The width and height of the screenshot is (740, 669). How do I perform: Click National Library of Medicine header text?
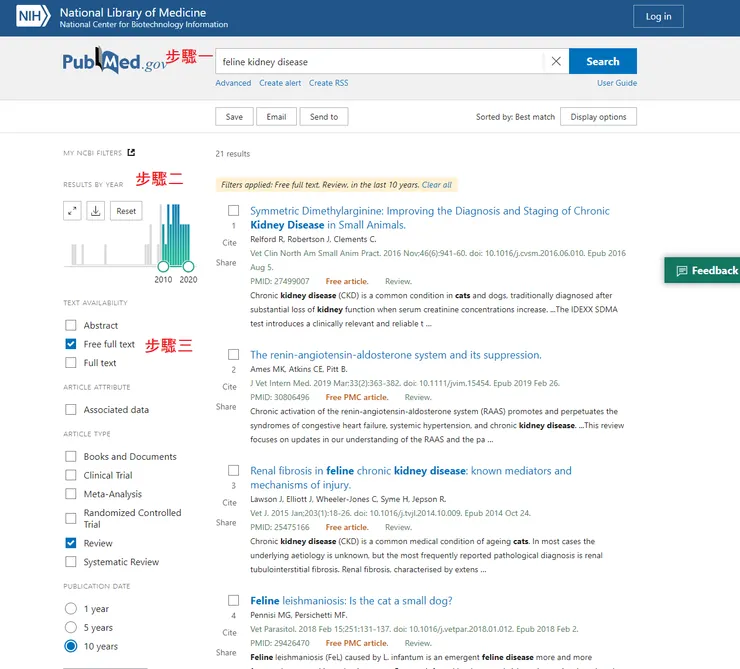(x=133, y=12)
